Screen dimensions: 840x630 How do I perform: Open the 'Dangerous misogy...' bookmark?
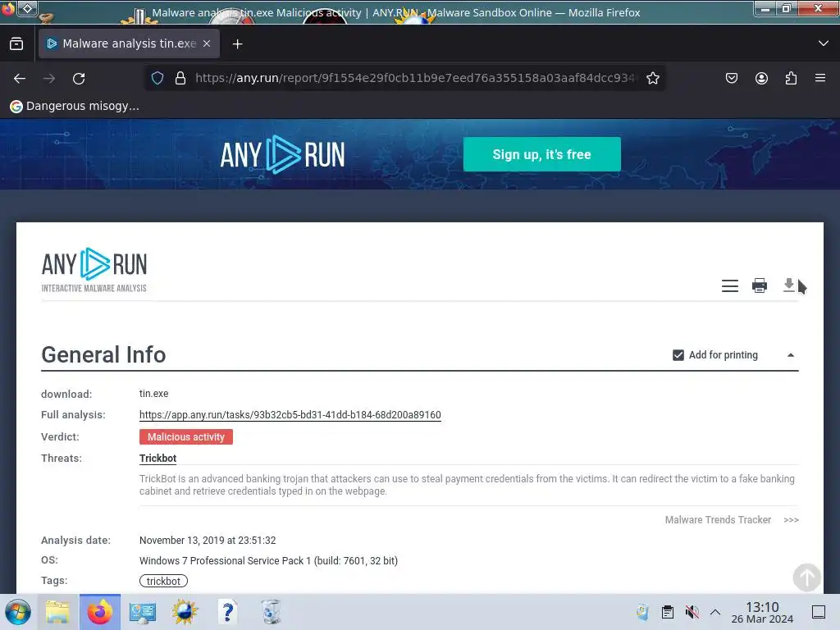[75, 106]
